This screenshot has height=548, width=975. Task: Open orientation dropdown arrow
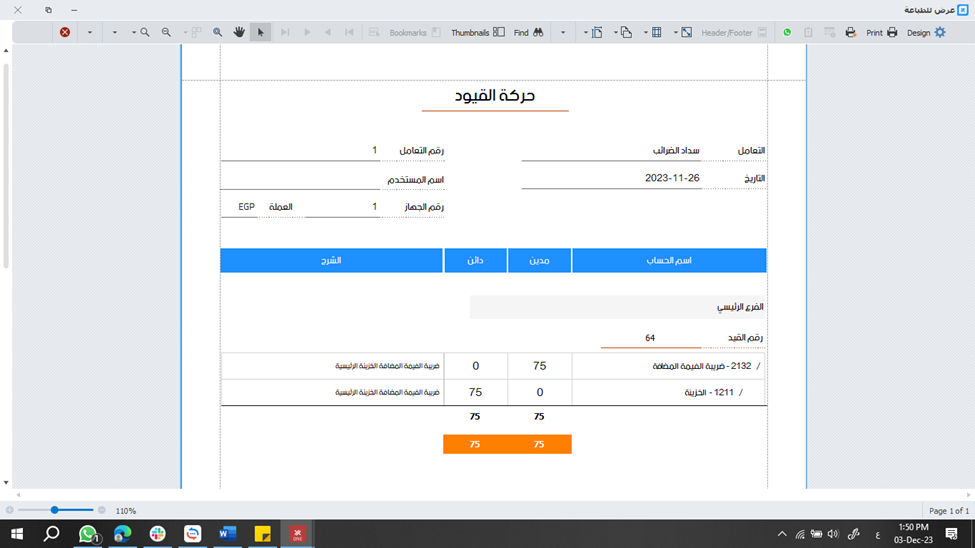(616, 32)
